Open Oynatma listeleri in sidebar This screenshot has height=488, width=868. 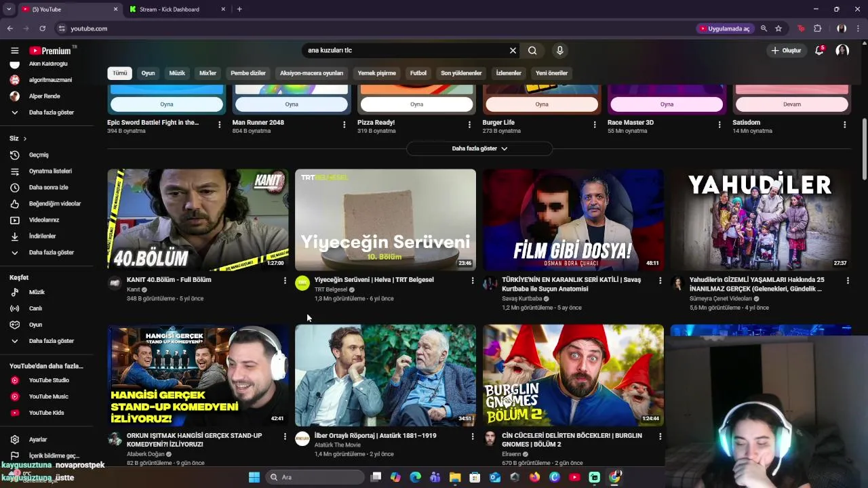pyautogui.click(x=43, y=171)
